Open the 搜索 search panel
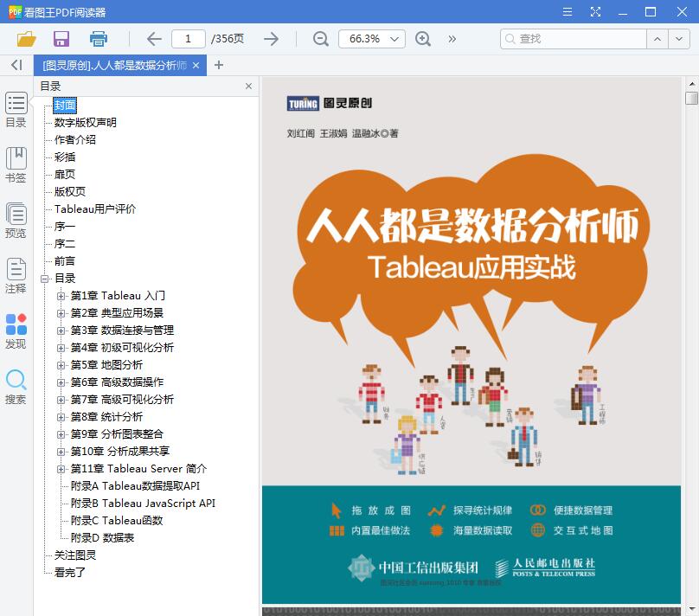This screenshot has width=699, height=616. click(16, 387)
